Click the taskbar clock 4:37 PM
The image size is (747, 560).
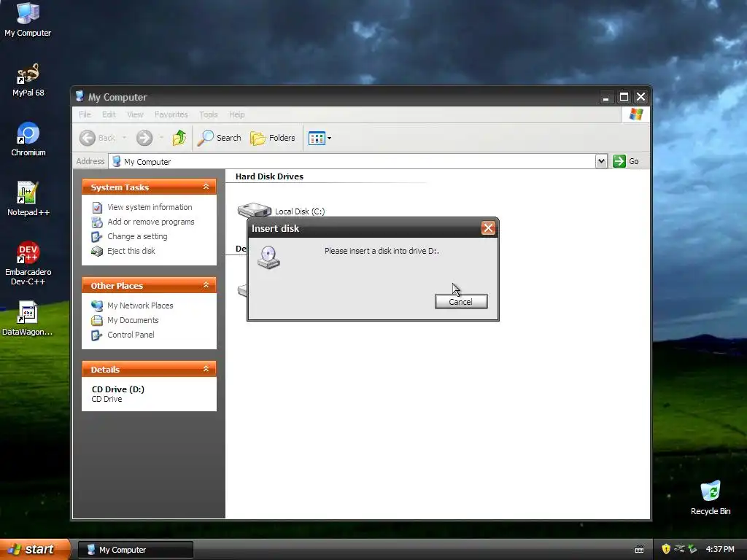click(720, 550)
